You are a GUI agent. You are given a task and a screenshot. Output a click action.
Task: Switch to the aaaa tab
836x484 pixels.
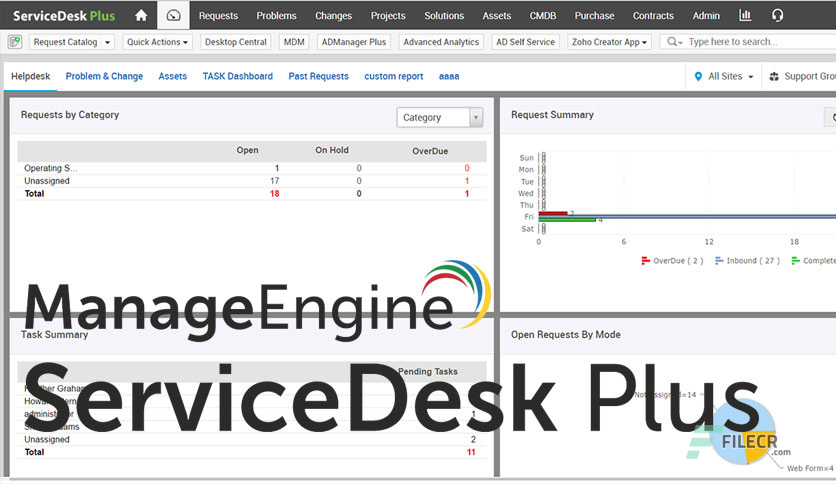point(449,76)
